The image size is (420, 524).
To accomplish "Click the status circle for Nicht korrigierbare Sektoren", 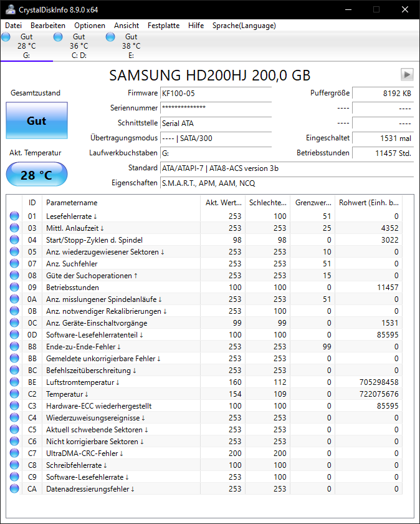I will click(14, 442).
